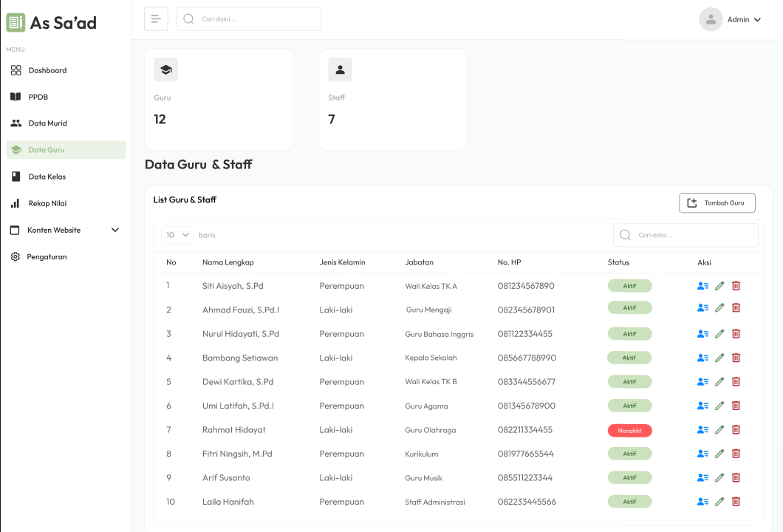
Task: Click the Tambah Guru button
Action: tap(717, 202)
